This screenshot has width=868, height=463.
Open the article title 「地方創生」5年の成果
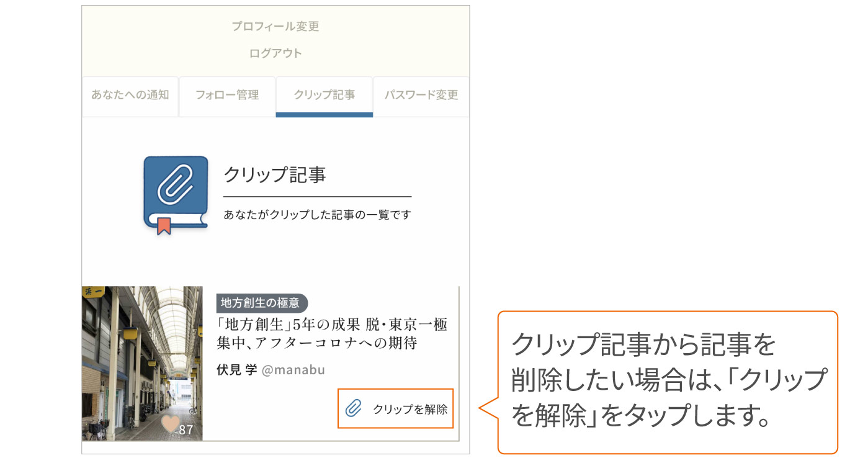[332, 333]
